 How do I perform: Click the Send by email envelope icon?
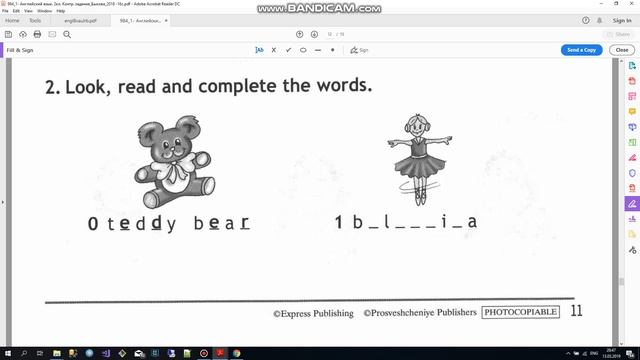click(x=52, y=34)
